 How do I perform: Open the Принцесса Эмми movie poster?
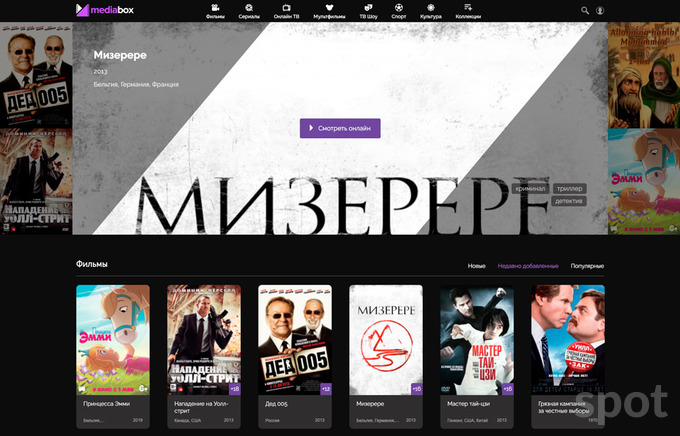pos(113,340)
